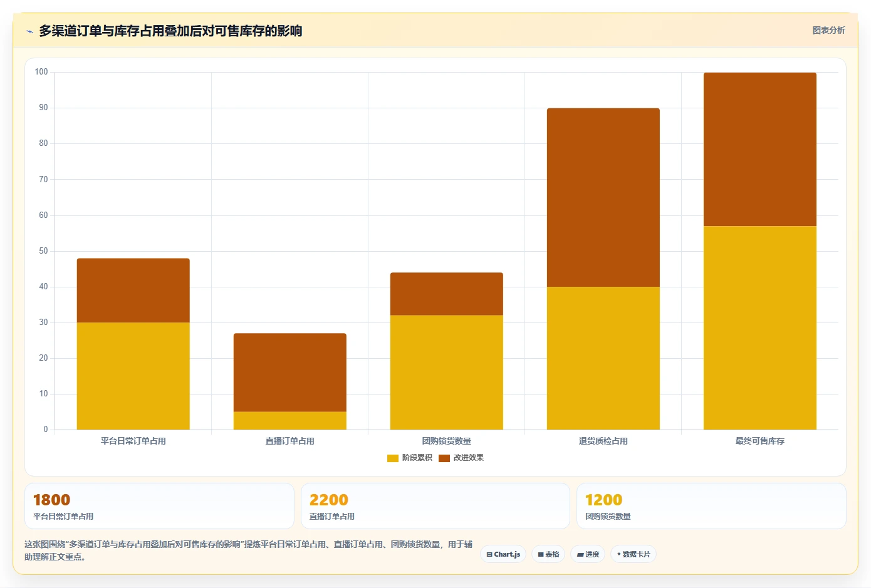This screenshot has height=588, width=871.
Task: Click the 进度 chip
Action: (x=588, y=554)
